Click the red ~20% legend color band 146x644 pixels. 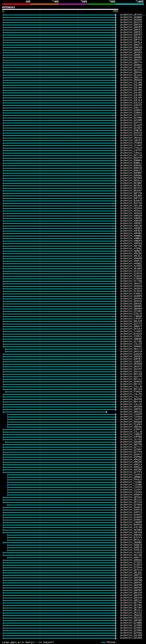(16, 4)
